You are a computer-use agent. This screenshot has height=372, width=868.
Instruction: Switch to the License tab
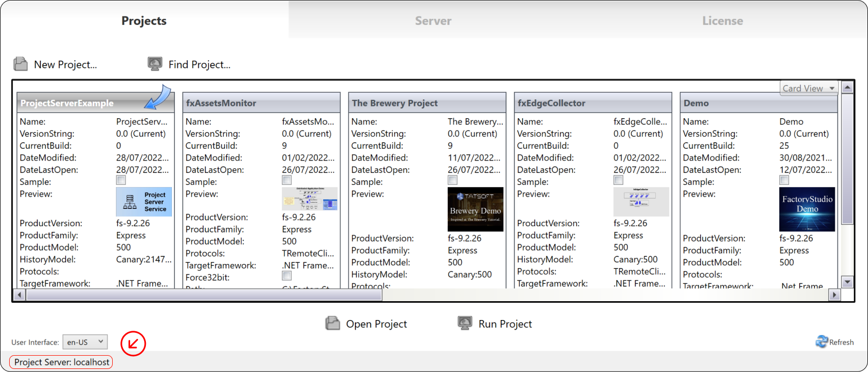click(722, 20)
